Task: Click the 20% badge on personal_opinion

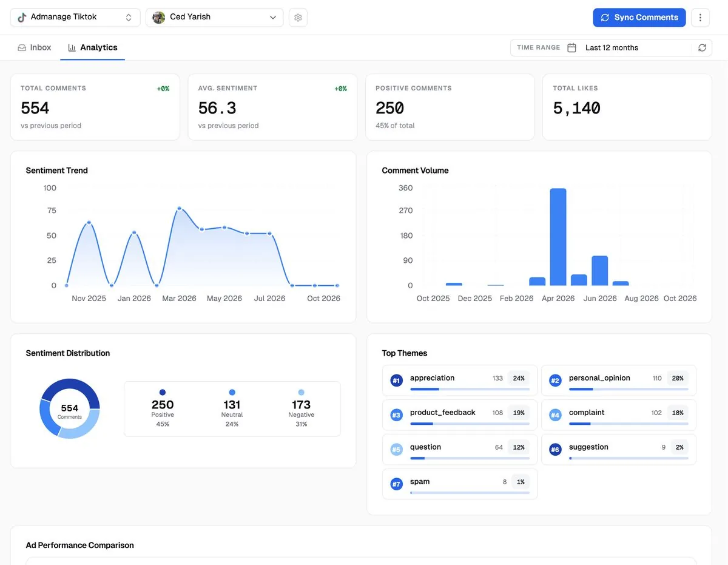Action: [678, 378]
